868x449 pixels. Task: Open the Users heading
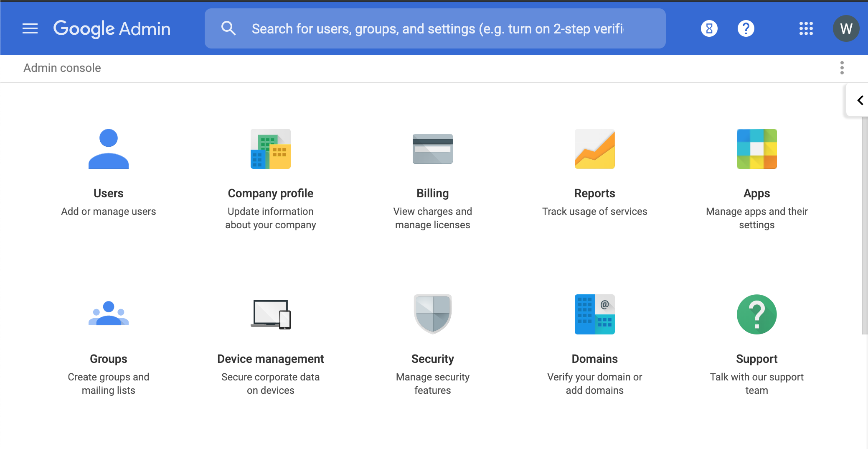pyautogui.click(x=109, y=193)
